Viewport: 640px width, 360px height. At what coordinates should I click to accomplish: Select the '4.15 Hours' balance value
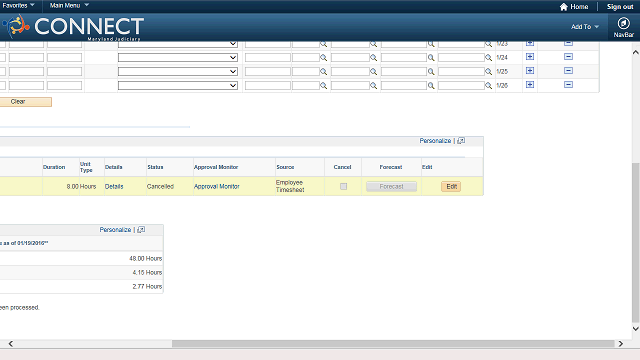(x=147, y=272)
